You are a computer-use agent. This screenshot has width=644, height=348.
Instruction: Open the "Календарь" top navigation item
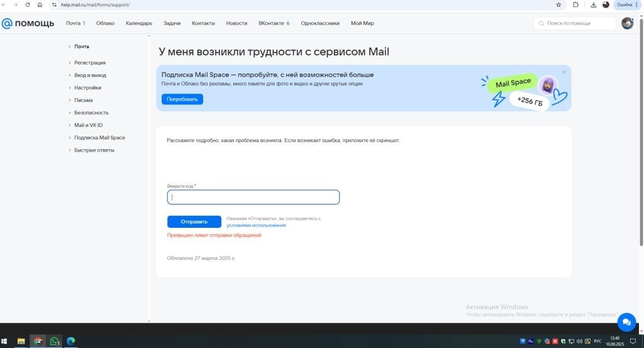(139, 23)
